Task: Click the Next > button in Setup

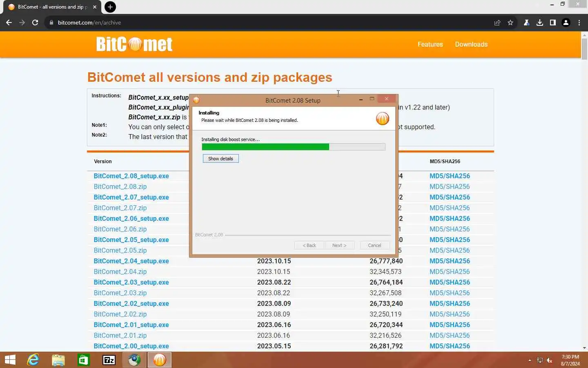Action: click(x=339, y=245)
